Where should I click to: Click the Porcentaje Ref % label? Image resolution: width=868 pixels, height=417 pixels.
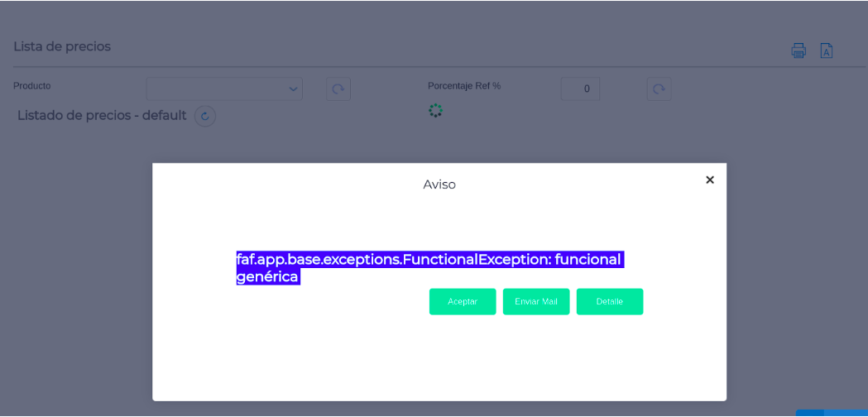pyautogui.click(x=464, y=85)
